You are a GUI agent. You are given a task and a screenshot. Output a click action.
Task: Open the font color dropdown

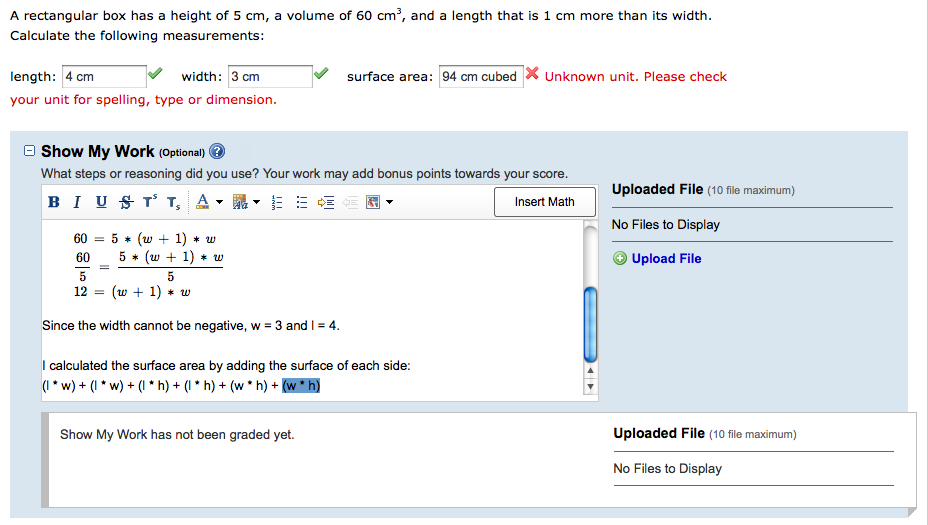coord(218,202)
